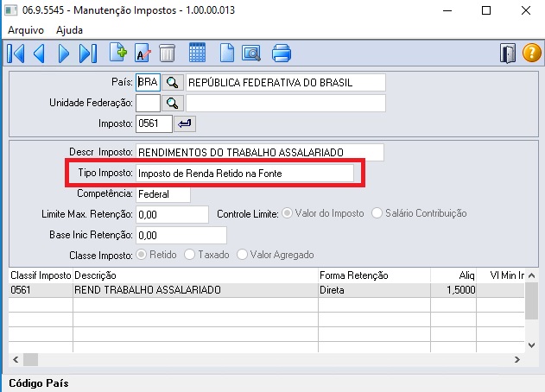This screenshot has width=545, height=392.
Task: Confirm Imposto code with enter arrow
Action: [x=185, y=123]
